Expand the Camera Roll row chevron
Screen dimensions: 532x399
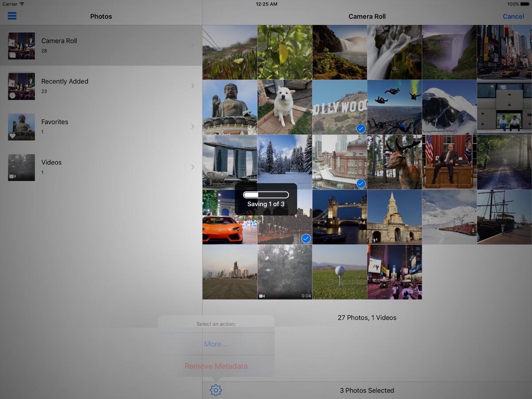coord(192,45)
